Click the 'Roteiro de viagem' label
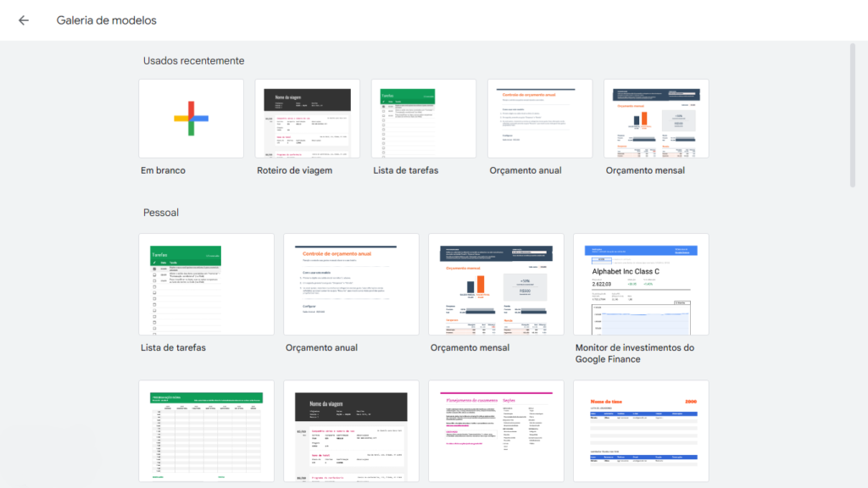The width and height of the screenshot is (868, 488). tap(294, 170)
